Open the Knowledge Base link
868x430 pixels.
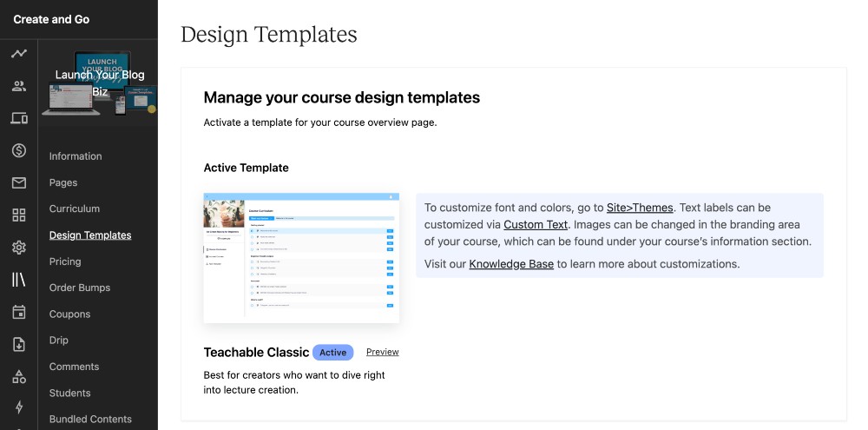tap(511, 263)
